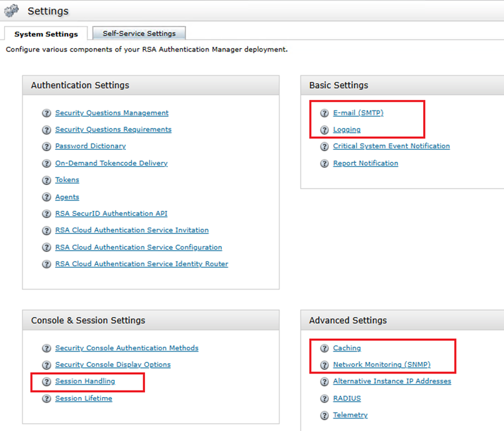This screenshot has width=504, height=431.
Task: Select the System Settings tab
Action: click(46, 34)
